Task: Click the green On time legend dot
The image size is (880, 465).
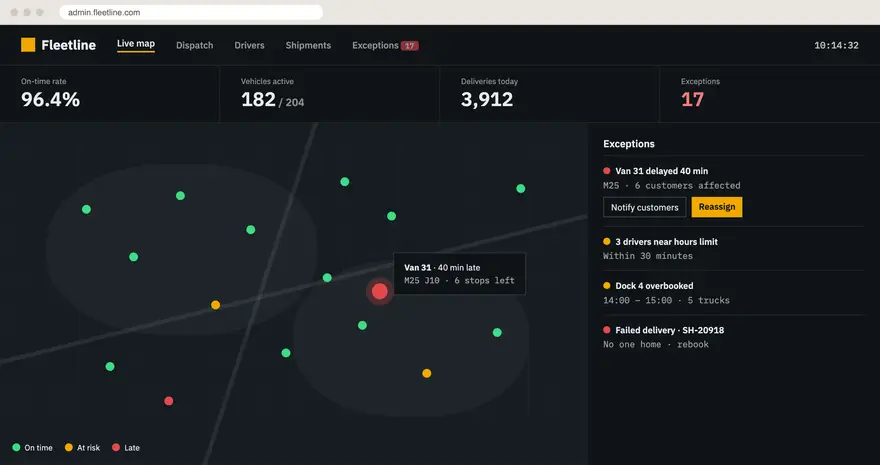Action: 16,448
